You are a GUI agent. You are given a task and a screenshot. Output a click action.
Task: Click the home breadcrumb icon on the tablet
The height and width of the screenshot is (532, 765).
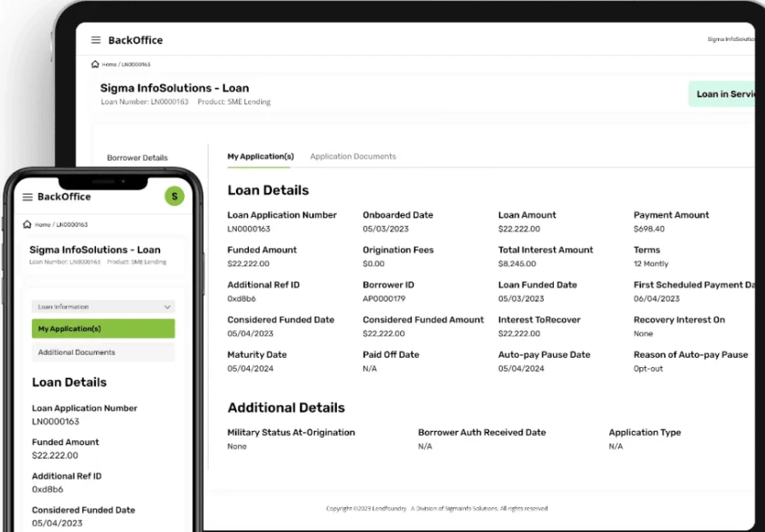94,63
